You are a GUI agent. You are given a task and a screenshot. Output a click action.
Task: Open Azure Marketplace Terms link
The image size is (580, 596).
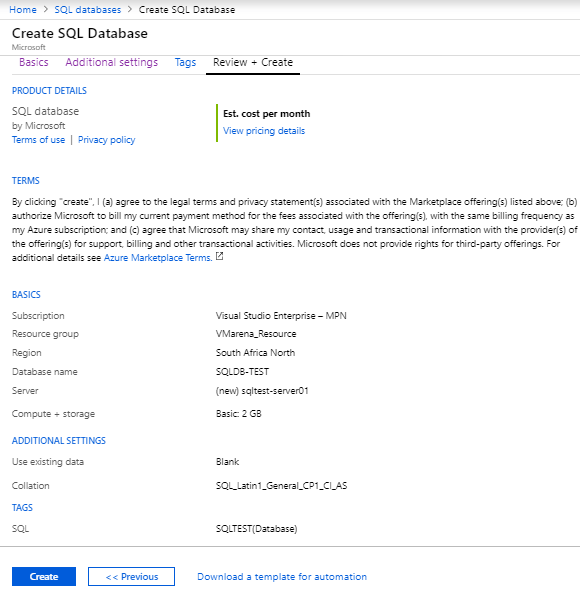click(158, 258)
